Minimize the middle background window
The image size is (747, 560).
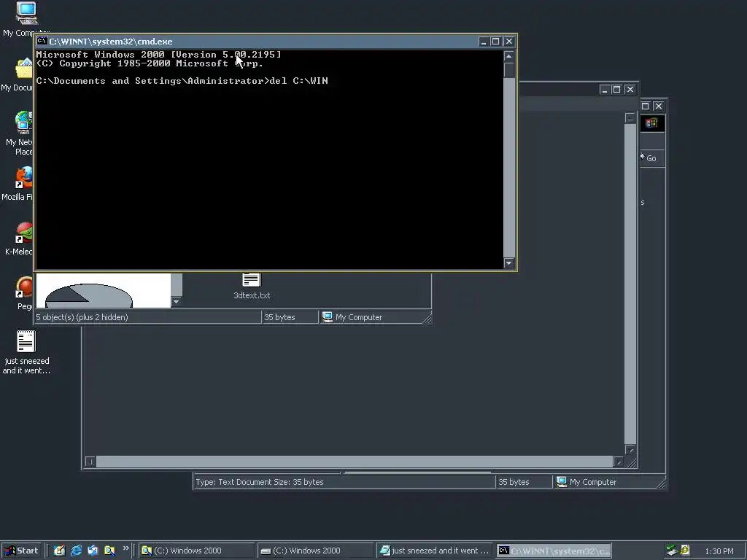(x=605, y=90)
